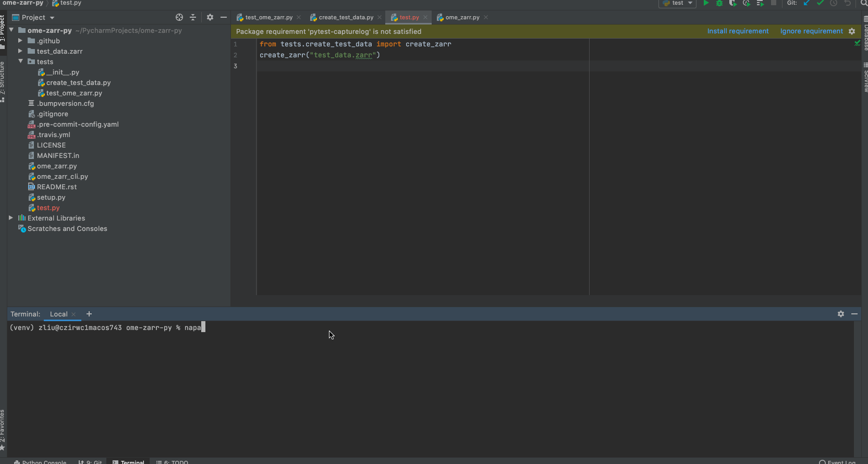
Task: Toggle the Favorites side tool button
Action: [x=3, y=430]
